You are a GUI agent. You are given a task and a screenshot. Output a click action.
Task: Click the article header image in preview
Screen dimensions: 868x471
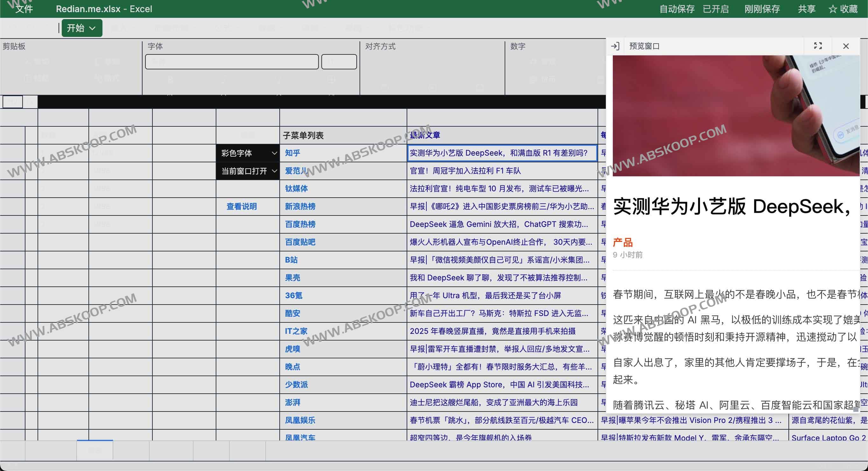coord(736,116)
